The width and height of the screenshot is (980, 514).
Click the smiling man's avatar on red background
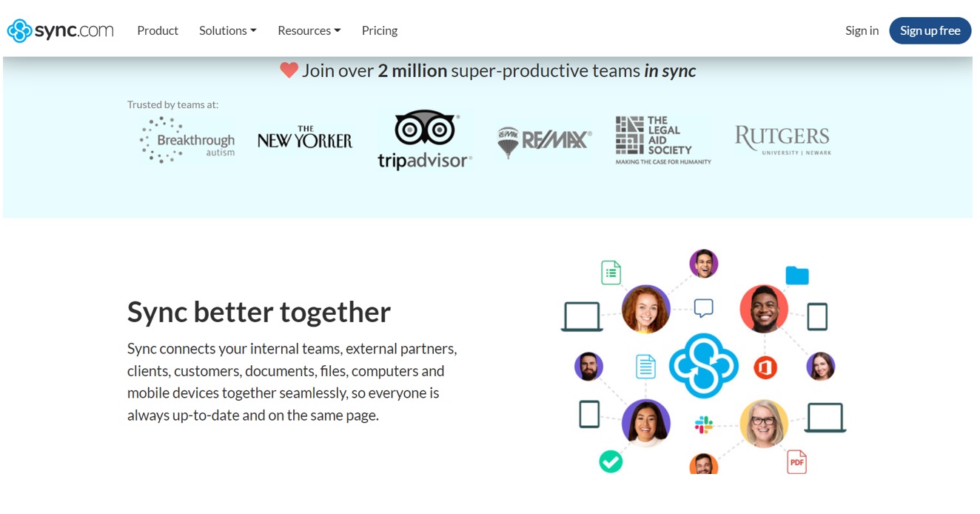pyautogui.click(x=764, y=309)
